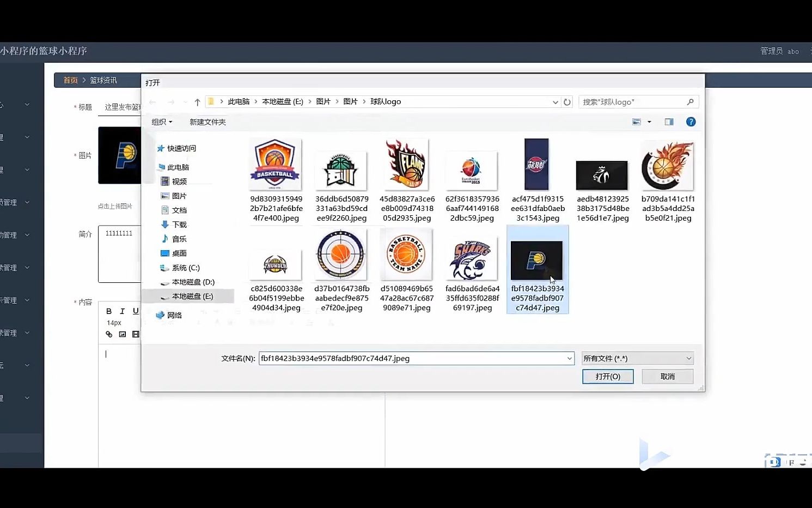Click 首页 breadcrumb on the web page
The height and width of the screenshot is (508, 812).
point(71,80)
